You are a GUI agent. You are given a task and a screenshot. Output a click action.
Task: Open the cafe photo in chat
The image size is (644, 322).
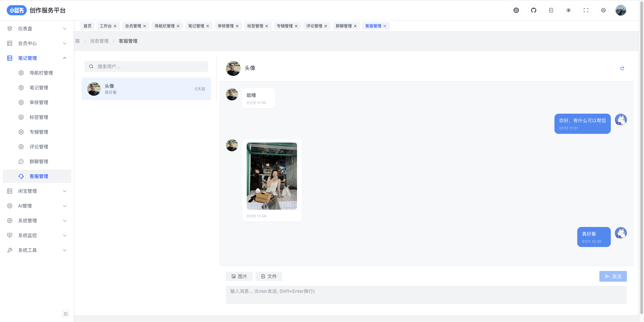(x=272, y=176)
